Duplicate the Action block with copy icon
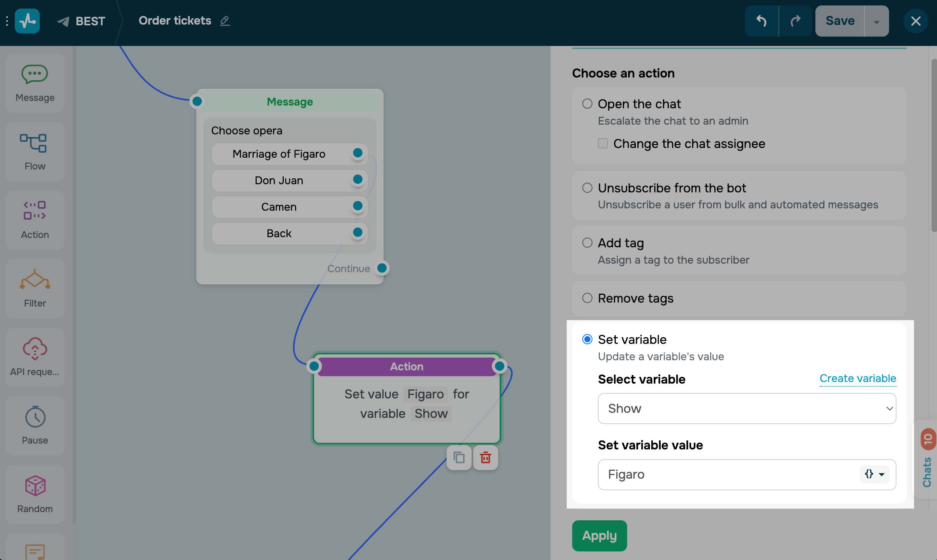 coord(459,458)
